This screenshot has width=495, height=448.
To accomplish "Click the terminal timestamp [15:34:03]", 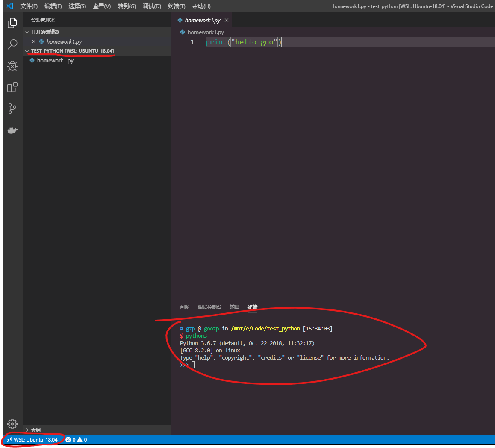I will coord(318,329).
